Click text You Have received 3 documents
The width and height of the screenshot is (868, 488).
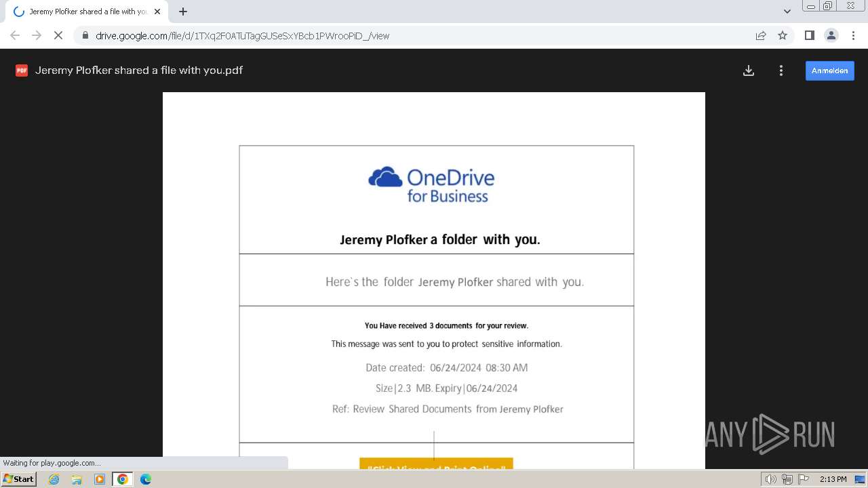[446, 325]
